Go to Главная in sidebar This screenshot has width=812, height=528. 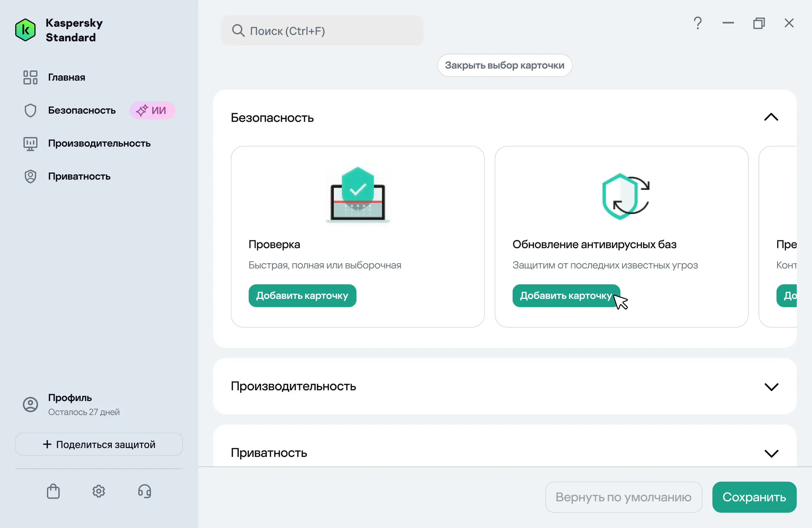click(67, 78)
